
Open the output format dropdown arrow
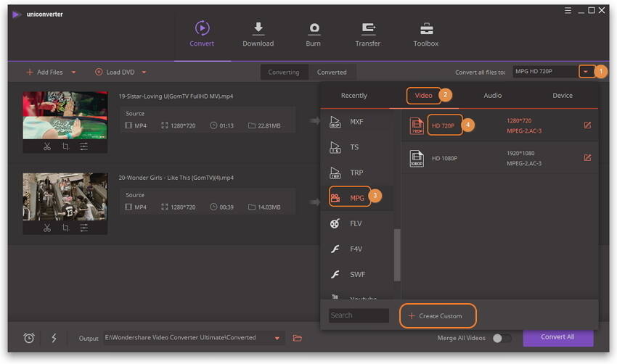tap(586, 72)
